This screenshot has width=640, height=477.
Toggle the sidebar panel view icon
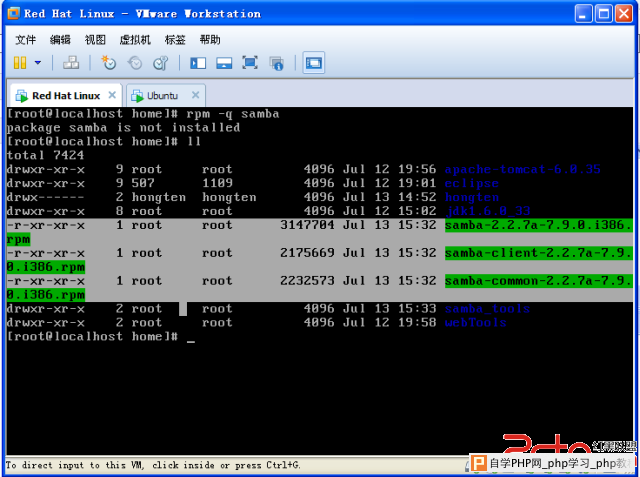[x=198, y=63]
